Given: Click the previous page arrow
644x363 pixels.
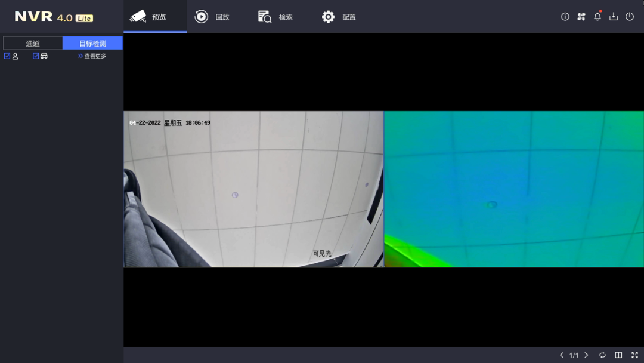Looking at the screenshot, I should tap(561, 355).
